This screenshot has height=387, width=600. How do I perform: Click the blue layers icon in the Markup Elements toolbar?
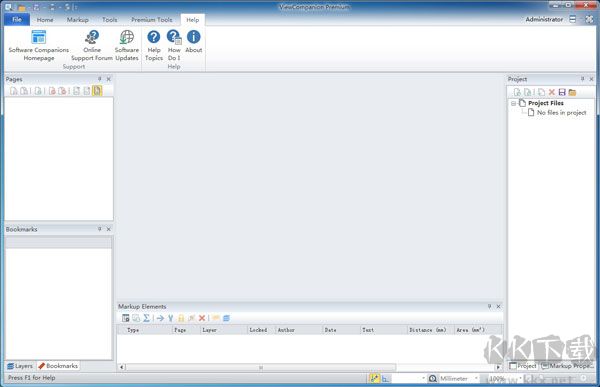(x=226, y=318)
